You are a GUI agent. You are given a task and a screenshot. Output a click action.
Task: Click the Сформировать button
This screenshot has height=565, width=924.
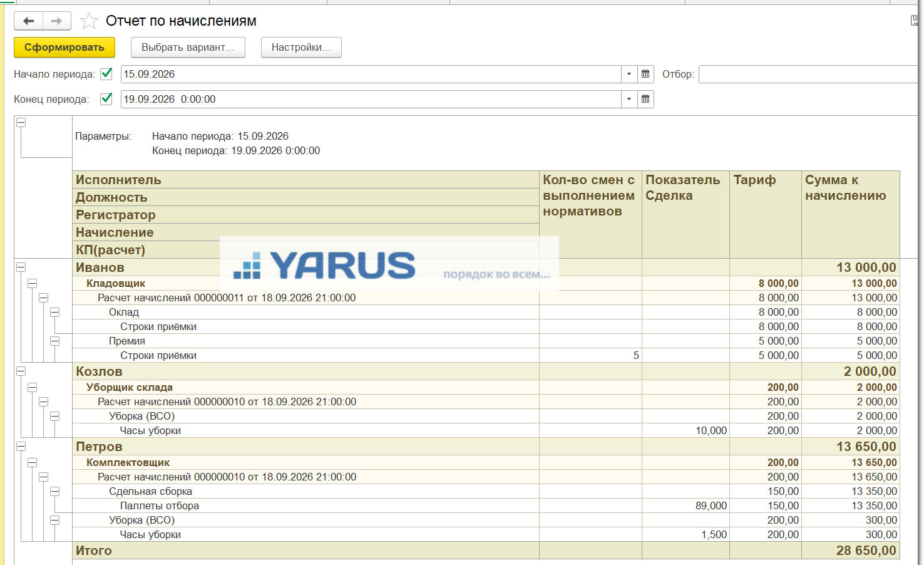tap(64, 48)
